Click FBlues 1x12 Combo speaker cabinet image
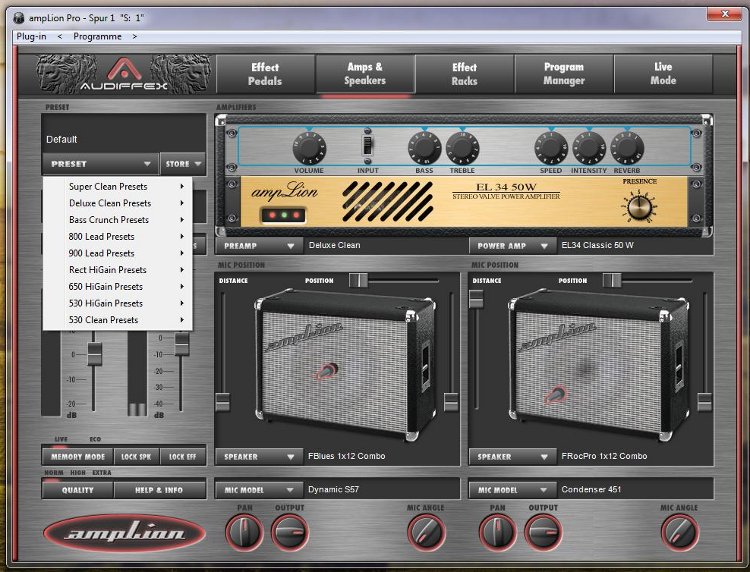This screenshot has width=750, height=572. [x=345, y=364]
